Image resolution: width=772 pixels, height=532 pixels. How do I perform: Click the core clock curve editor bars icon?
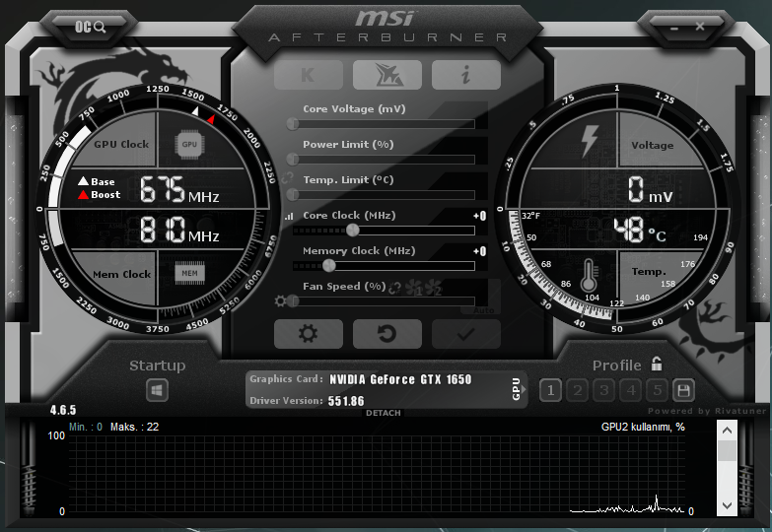pyautogui.click(x=289, y=216)
